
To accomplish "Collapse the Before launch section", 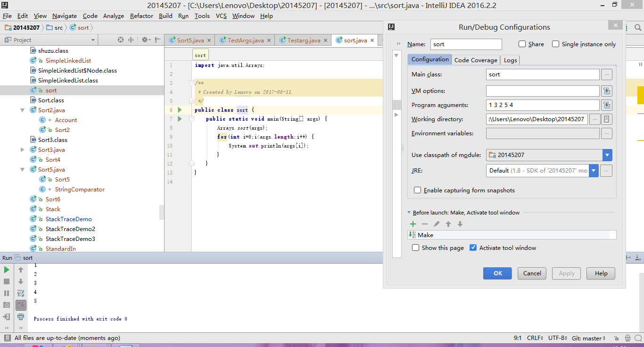I will pyautogui.click(x=409, y=213).
